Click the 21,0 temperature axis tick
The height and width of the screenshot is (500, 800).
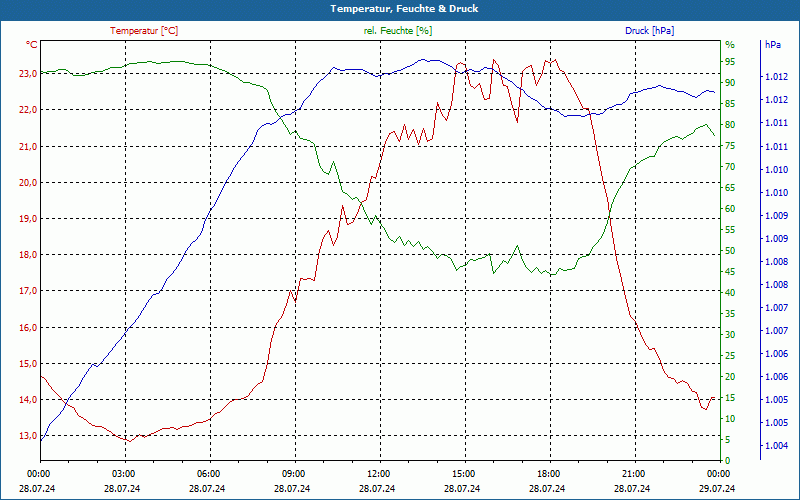point(28,146)
